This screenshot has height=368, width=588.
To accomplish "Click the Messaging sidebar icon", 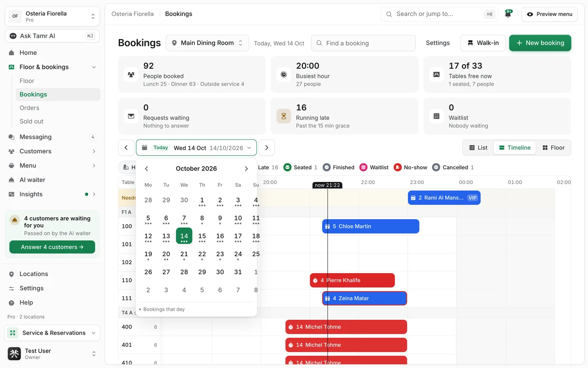I will coord(11,137).
